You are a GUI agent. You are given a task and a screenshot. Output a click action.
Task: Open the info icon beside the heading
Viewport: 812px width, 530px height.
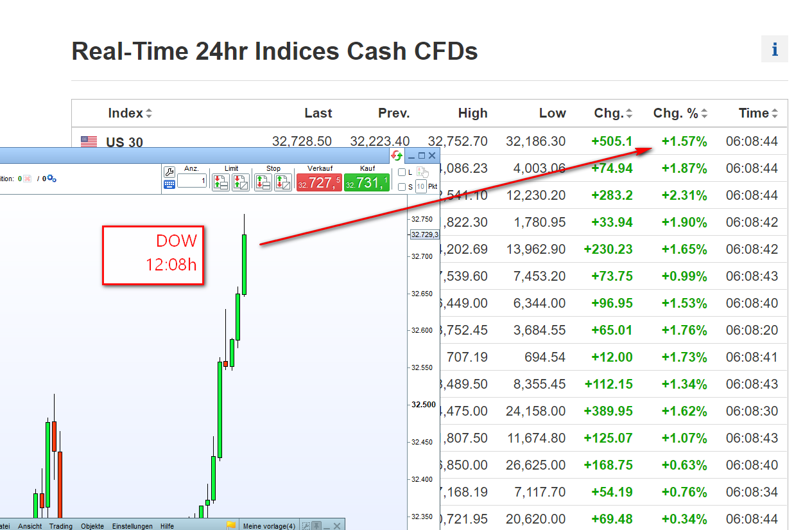tap(774, 49)
